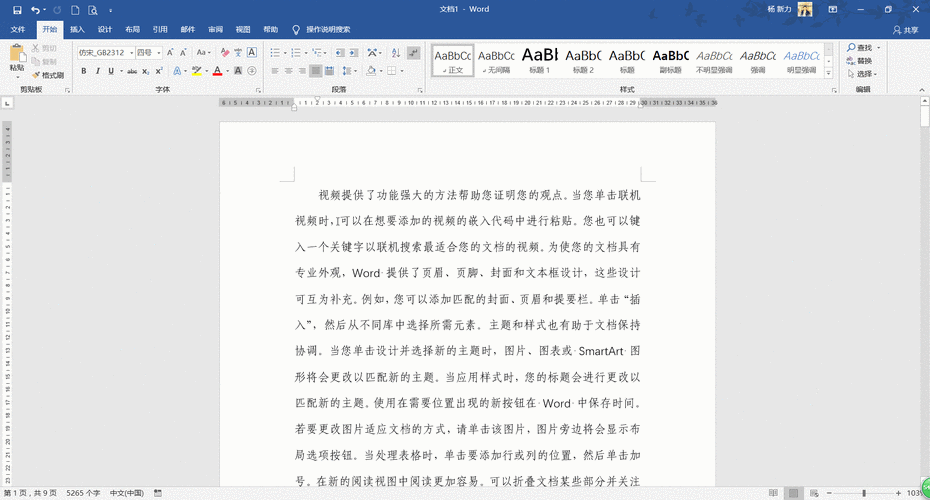The width and height of the screenshot is (930, 500).
Task: Click Copy (复制) button
Action: pos(44,62)
